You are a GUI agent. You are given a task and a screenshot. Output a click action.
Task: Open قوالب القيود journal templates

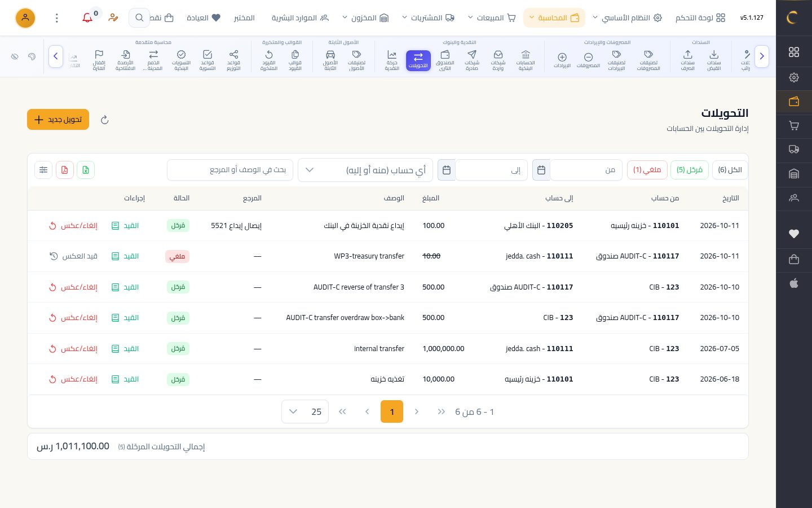(x=295, y=60)
